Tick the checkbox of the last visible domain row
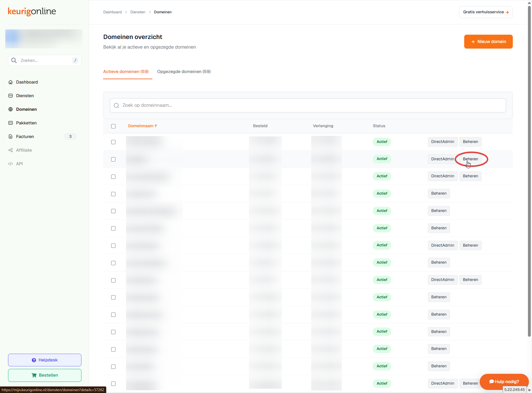The height and width of the screenshot is (393, 532). point(113,384)
